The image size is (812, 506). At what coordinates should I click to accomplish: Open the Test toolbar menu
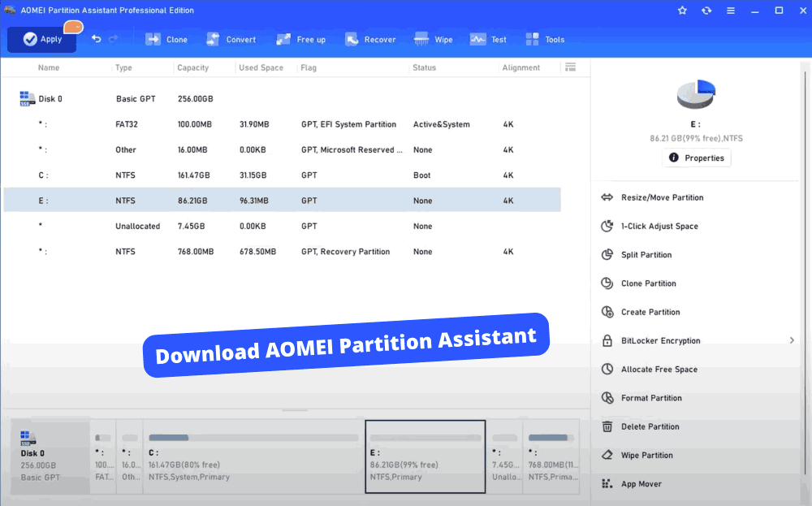[488, 39]
